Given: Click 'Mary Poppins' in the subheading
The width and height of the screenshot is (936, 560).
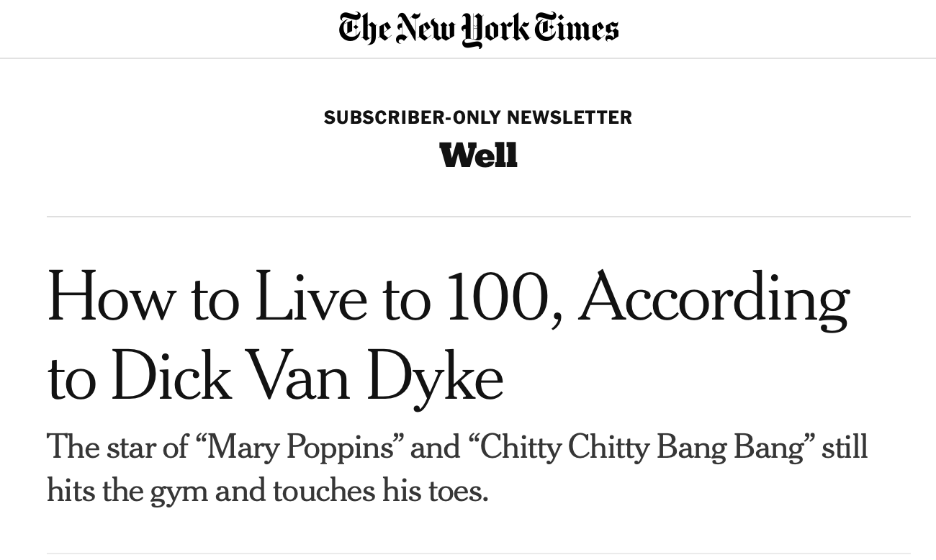Looking at the screenshot, I should pyautogui.click(x=299, y=448).
